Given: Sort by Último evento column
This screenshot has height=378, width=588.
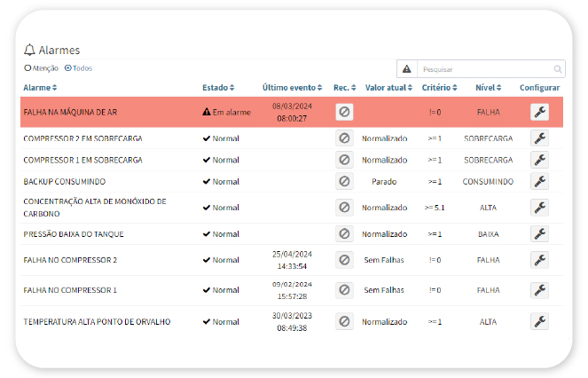Looking at the screenshot, I should [x=294, y=88].
